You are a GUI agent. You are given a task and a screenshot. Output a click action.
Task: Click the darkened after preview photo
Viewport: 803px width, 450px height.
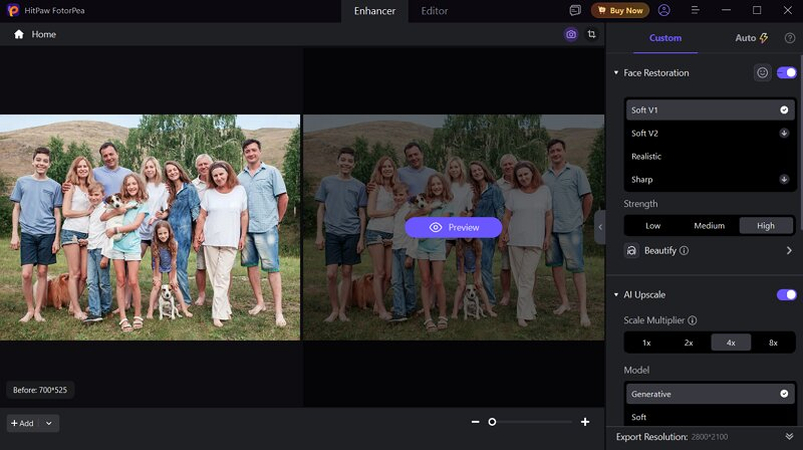pyautogui.click(x=454, y=227)
